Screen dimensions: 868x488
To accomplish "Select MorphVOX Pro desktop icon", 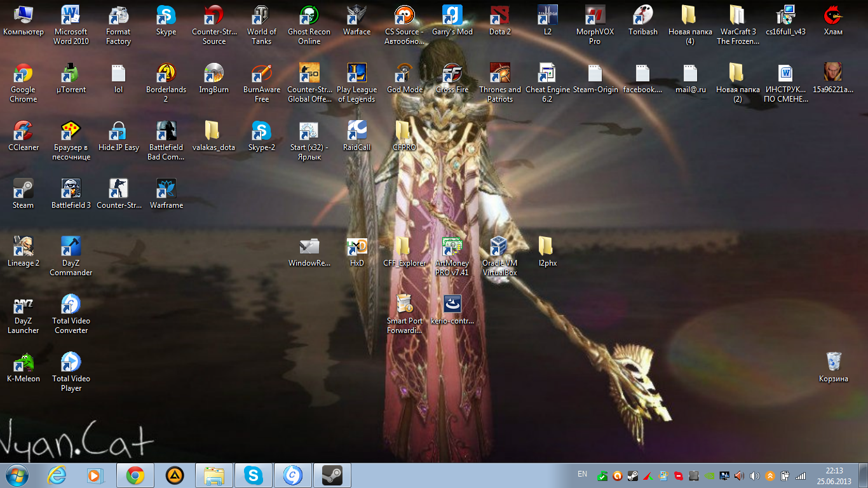I will pyautogui.click(x=595, y=25).
